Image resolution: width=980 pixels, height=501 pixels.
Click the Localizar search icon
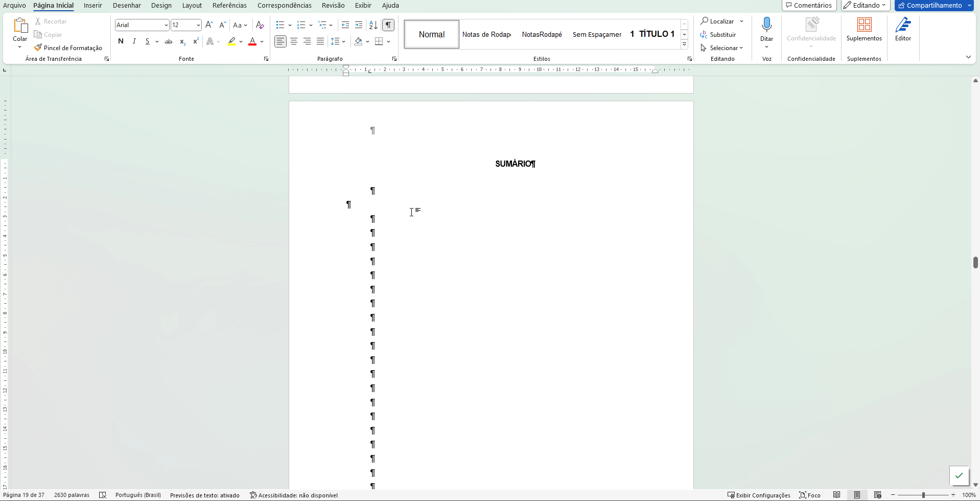pos(705,21)
